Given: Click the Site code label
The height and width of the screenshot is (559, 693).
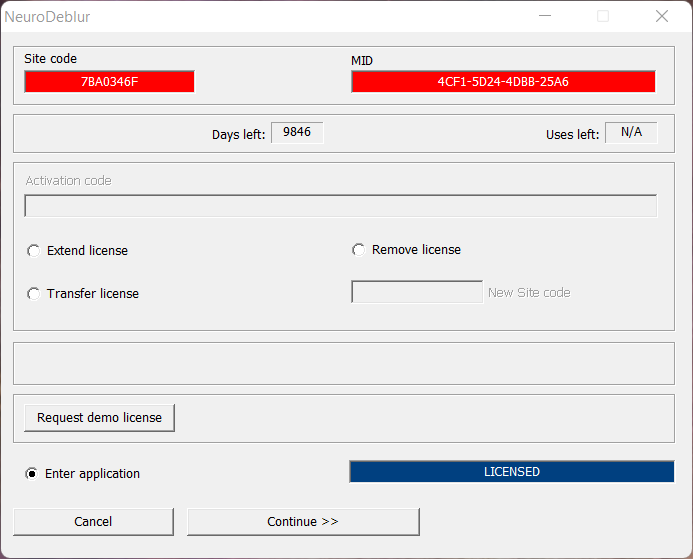Looking at the screenshot, I should [x=50, y=59].
